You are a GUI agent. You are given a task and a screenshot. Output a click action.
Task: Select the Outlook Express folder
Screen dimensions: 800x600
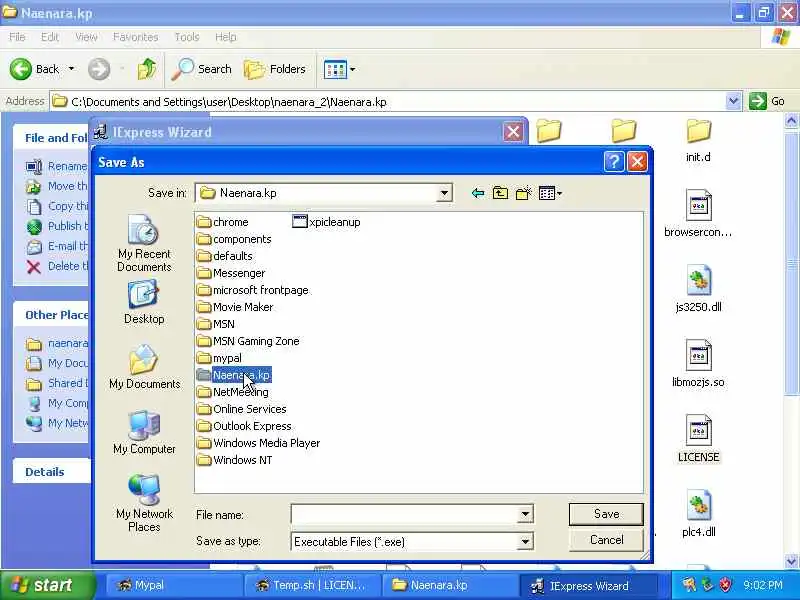(x=244, y=426)
